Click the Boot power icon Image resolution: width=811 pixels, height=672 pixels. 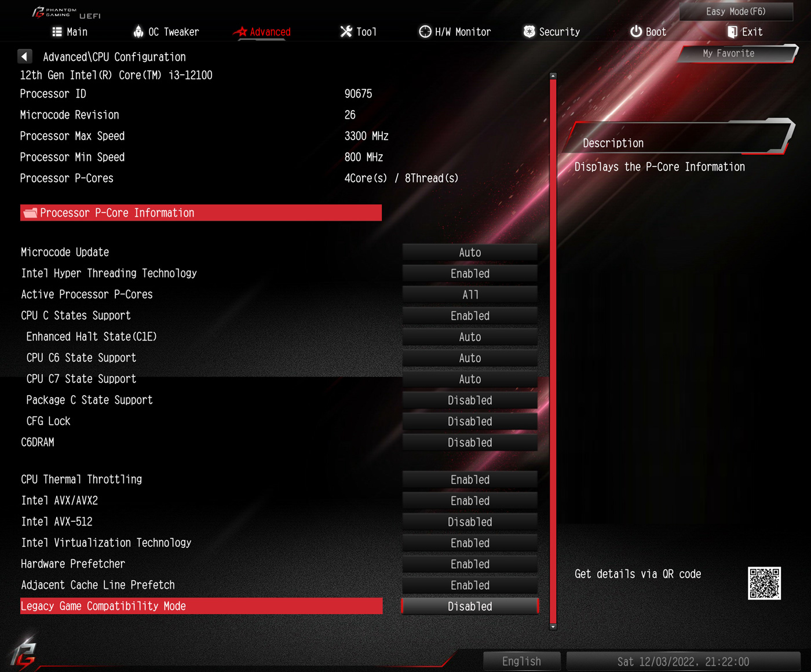tap(636, 31)
